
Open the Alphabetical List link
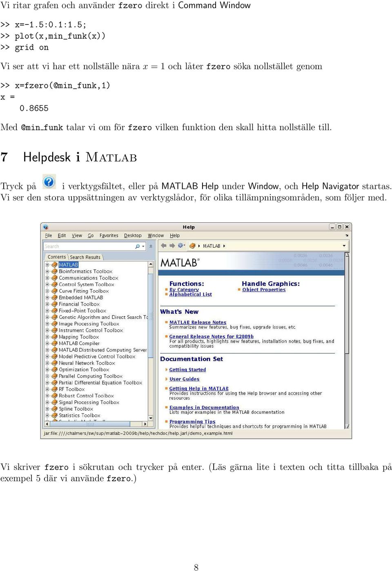click(191, 294)
